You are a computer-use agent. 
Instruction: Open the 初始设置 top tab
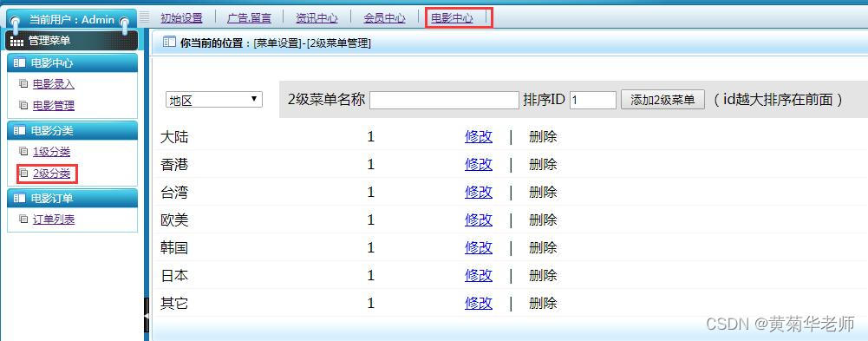181,17
